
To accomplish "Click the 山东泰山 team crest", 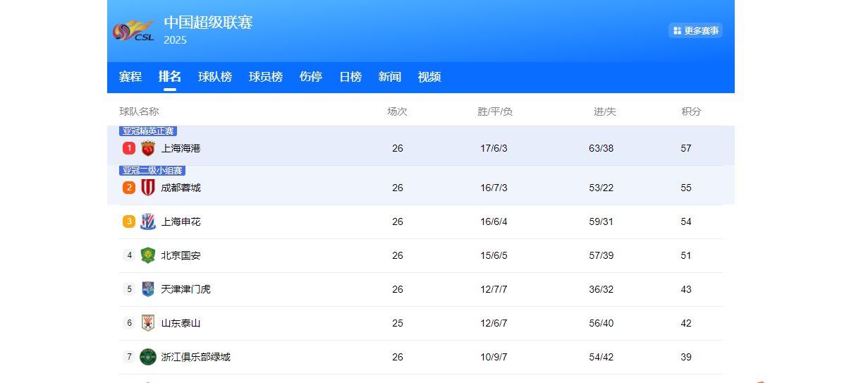I will (x=148, y=323).
